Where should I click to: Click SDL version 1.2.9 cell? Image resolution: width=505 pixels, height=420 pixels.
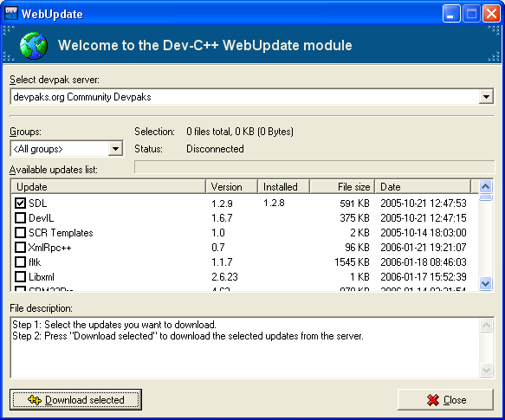point(222,204)
